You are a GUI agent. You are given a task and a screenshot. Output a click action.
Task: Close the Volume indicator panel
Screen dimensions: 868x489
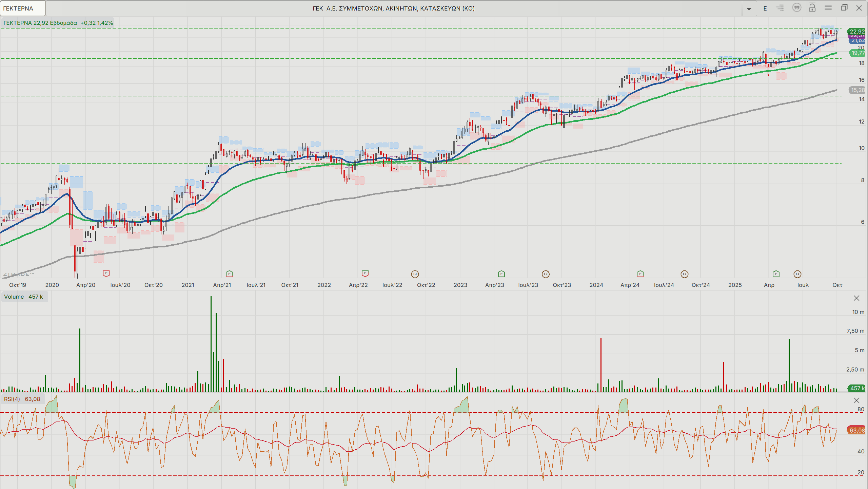click(x=856, y=298)
